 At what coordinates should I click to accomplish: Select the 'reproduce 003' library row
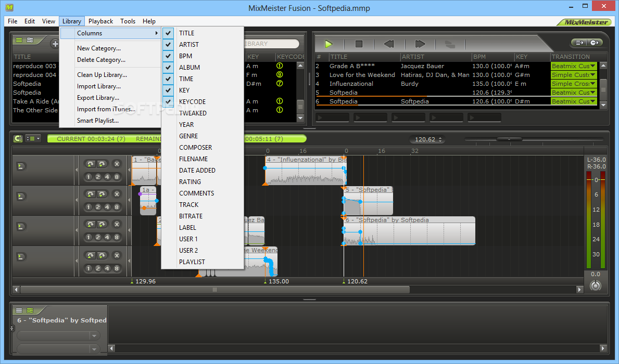pyautogui.click(x=35, y=66)
